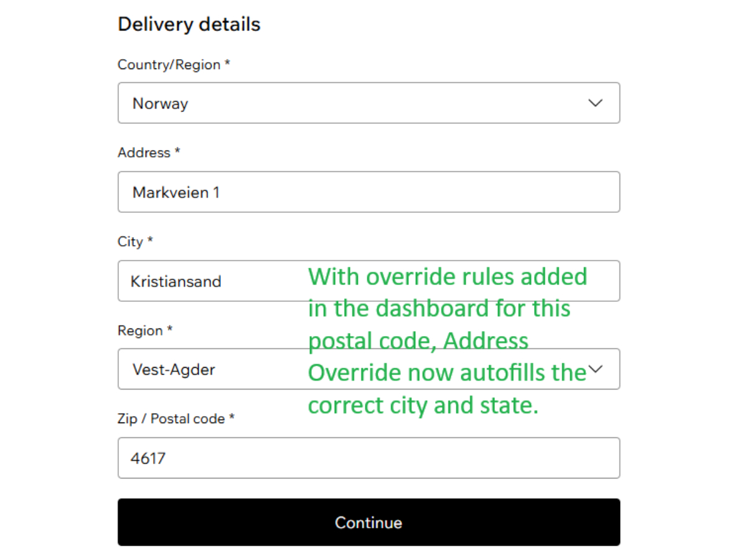Click the Delivery details heading
The image size is (747, 560).
pos(189,24)
